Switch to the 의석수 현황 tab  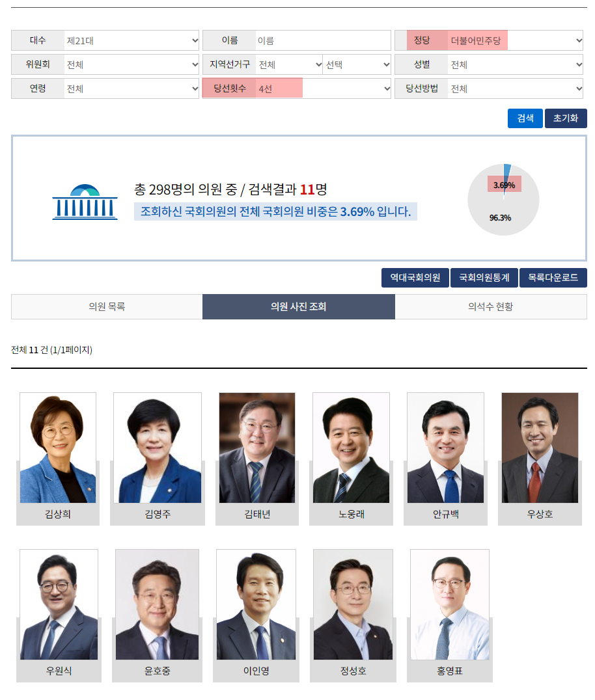click(x=490, y=306)
